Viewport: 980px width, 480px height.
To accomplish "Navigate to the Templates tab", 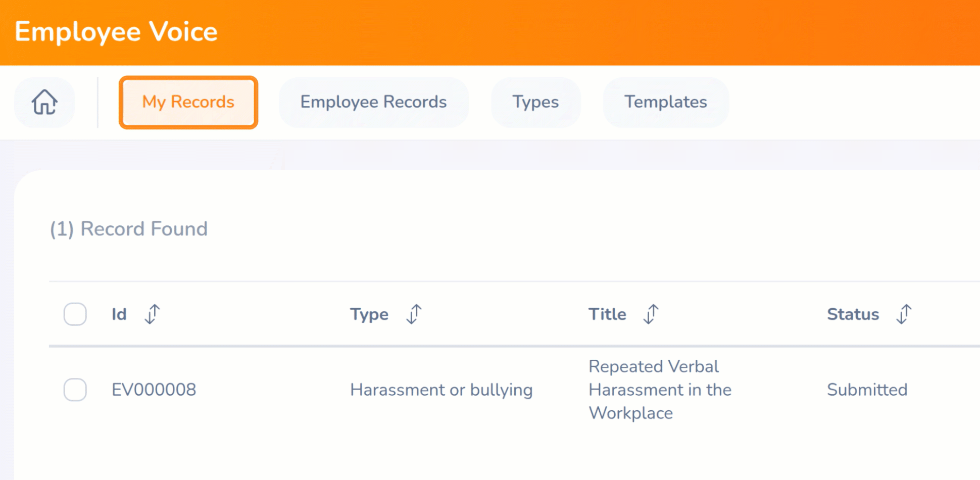I will coord(665,102).
